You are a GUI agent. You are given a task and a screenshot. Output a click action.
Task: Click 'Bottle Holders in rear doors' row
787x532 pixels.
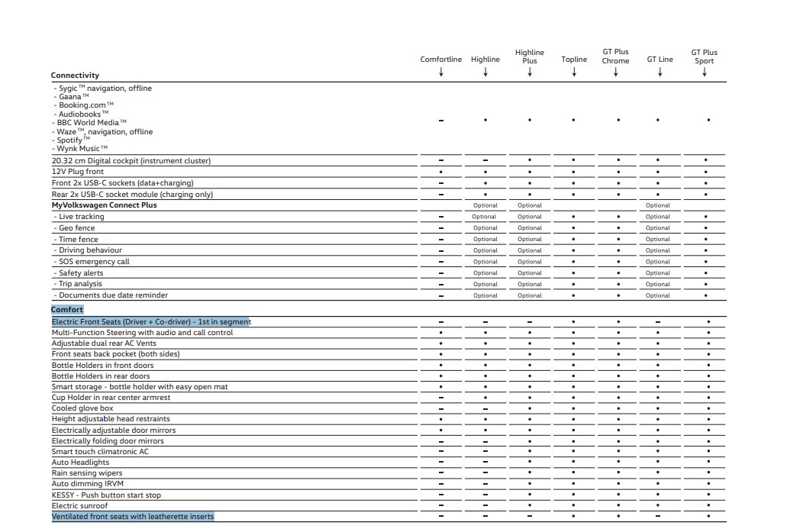pyautogui.click(x=101, y=376)
